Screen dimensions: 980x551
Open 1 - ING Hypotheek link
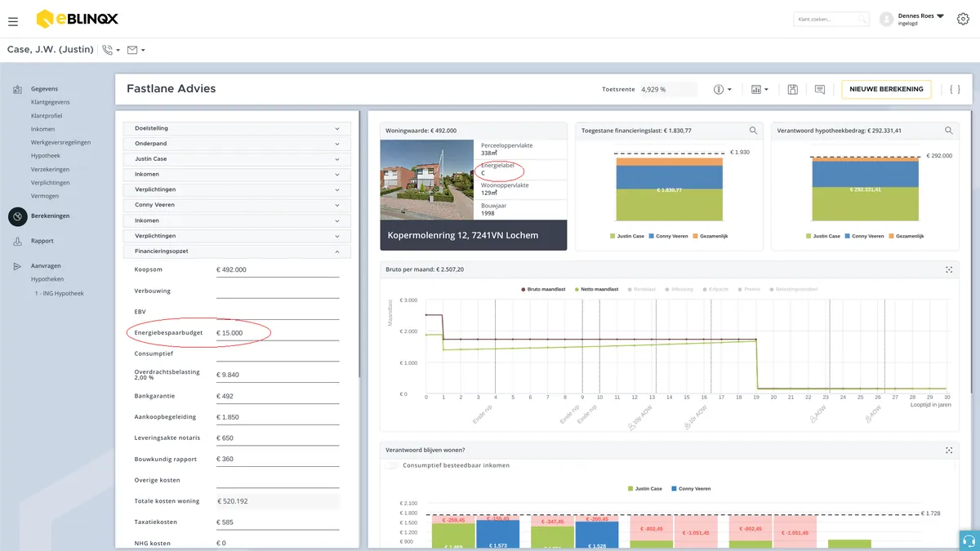(x=59, y=293)
